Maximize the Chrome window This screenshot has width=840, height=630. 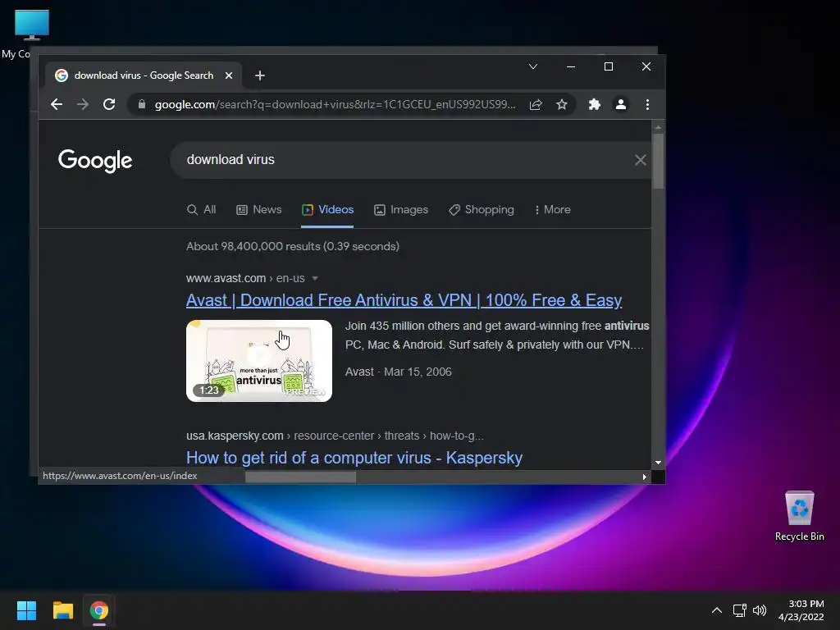click(x=609, y=66)
